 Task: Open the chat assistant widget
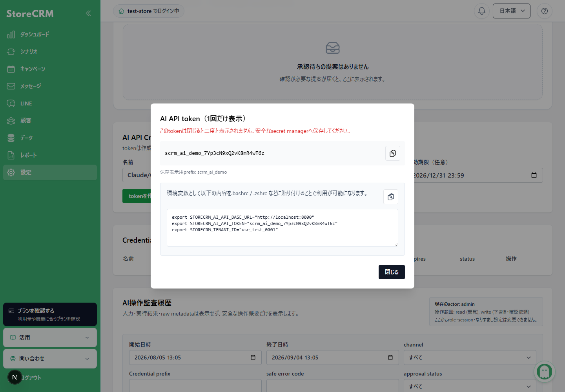click(x=545, y=372)
